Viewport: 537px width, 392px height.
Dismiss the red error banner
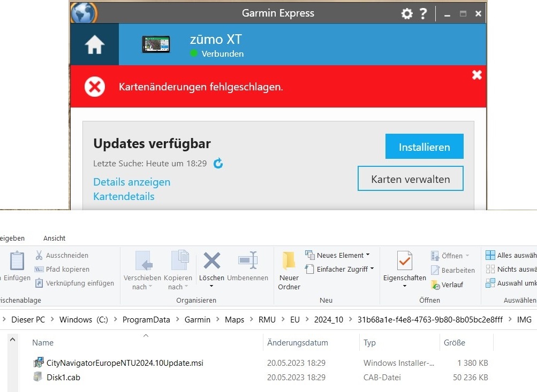click(x=477, y=75)
